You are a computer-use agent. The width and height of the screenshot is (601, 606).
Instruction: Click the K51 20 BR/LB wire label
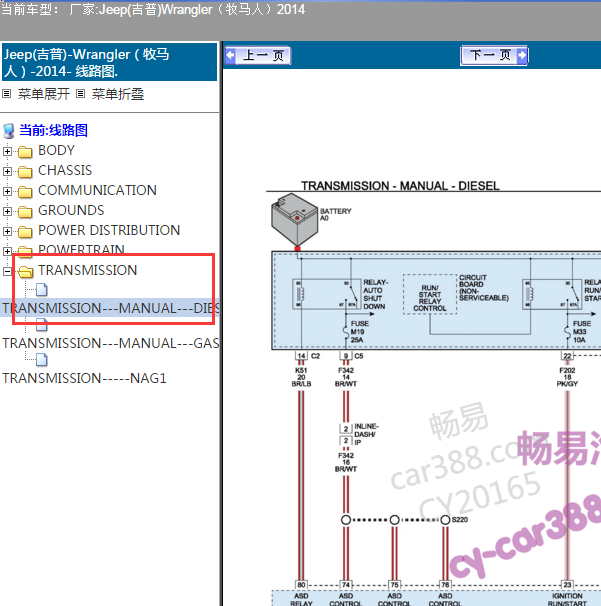pos(301,377)
